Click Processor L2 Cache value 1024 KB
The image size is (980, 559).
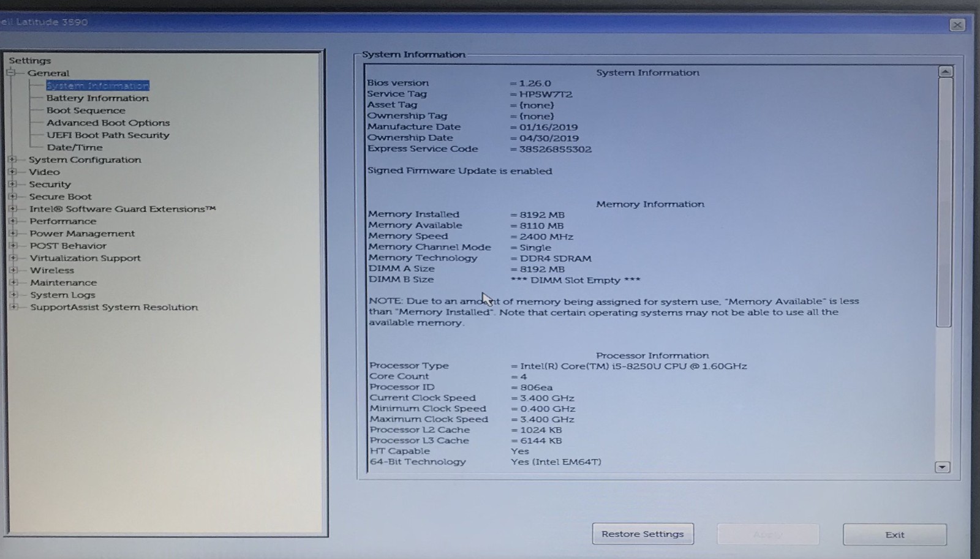541,430
